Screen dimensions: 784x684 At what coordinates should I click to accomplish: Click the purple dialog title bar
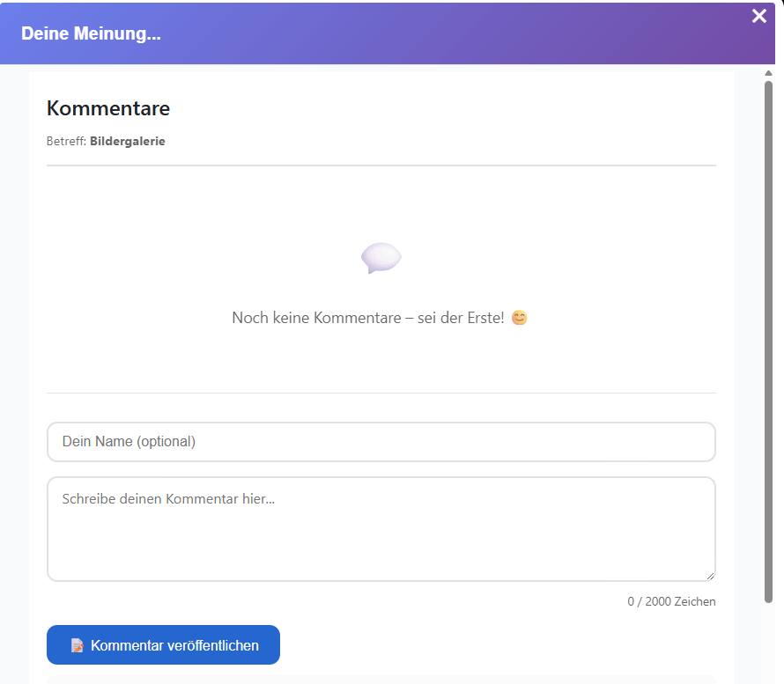click(440, 33)
